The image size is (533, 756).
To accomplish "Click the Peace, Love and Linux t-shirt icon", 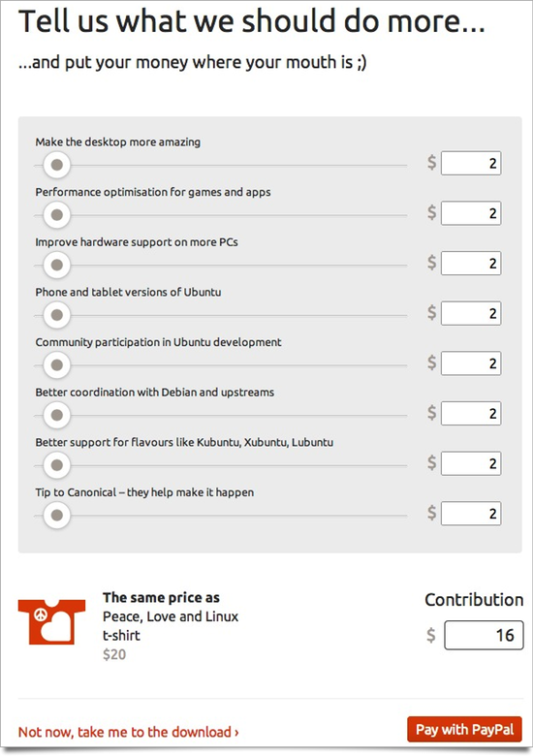I will [x=51, y=621].
